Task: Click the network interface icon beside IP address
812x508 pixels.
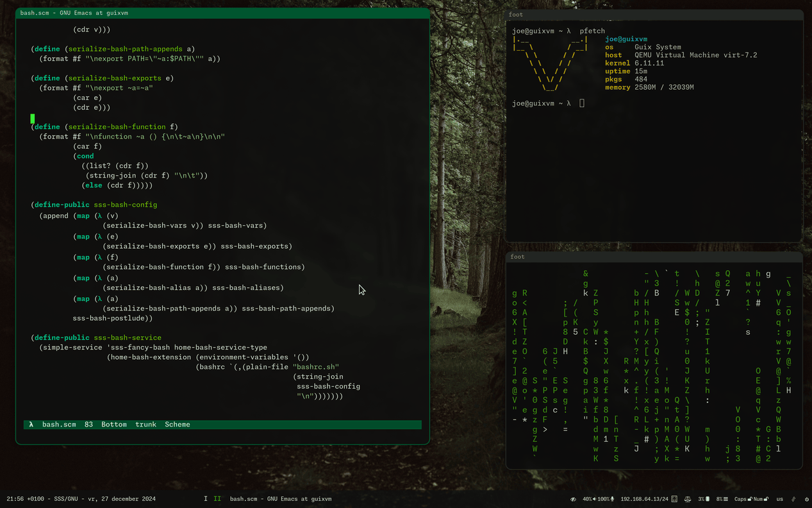Action: click(674, 499)
